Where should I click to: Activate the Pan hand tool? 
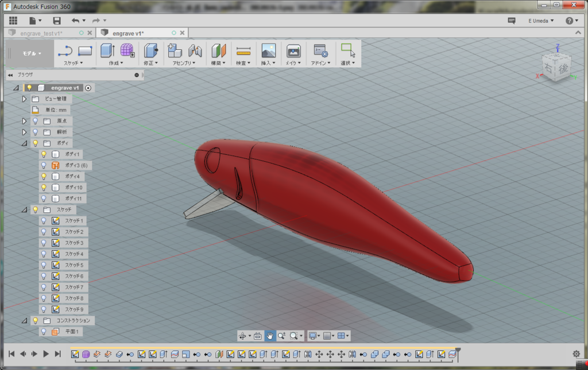click(x=270, y=336)
